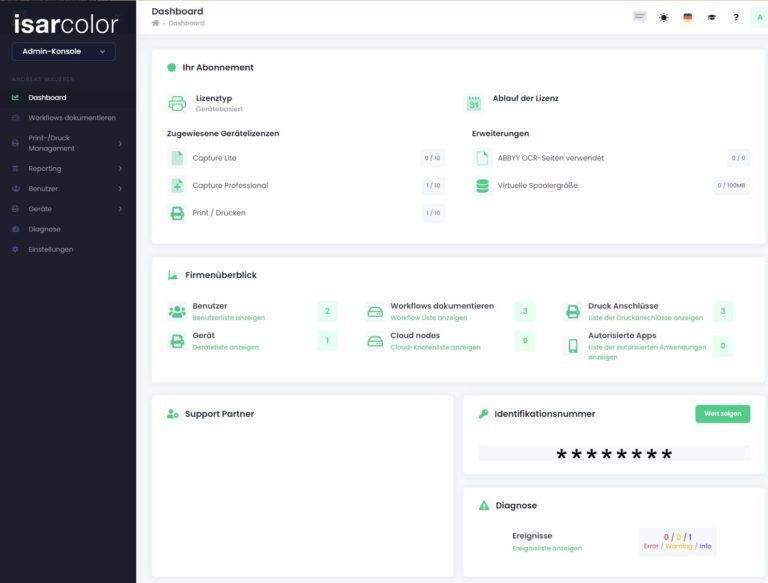This screenshot has height=583, width=768.
Task: Open the graduation cap tutorial icon
Action: 712,17
